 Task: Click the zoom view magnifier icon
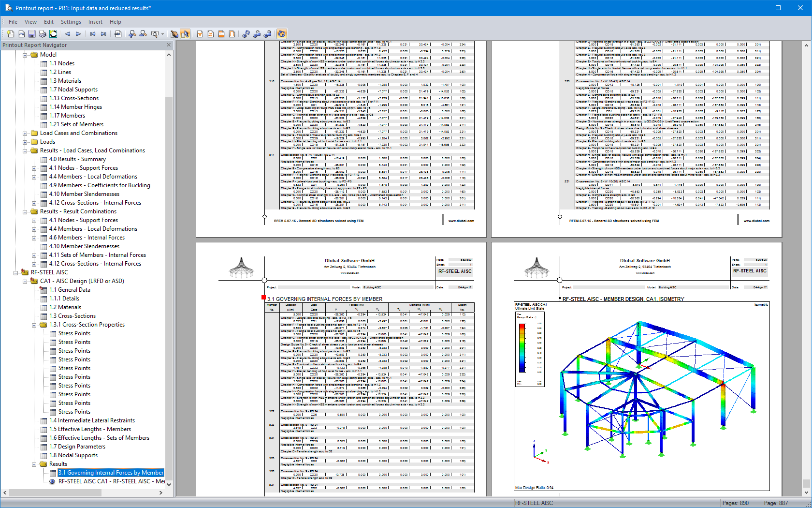click(155, 34)
